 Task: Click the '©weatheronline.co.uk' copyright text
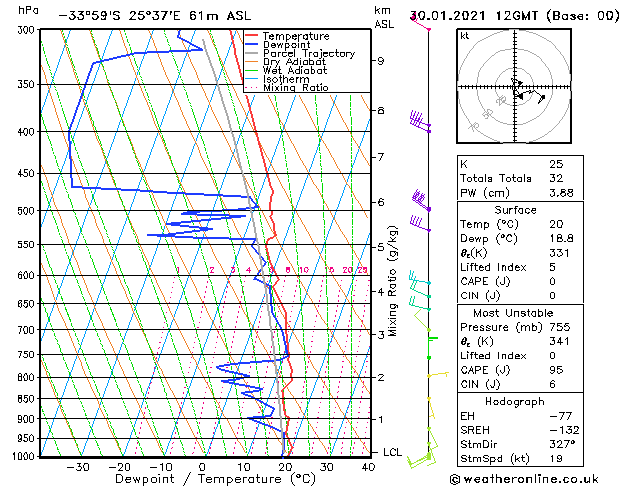(x=524, y=479)
